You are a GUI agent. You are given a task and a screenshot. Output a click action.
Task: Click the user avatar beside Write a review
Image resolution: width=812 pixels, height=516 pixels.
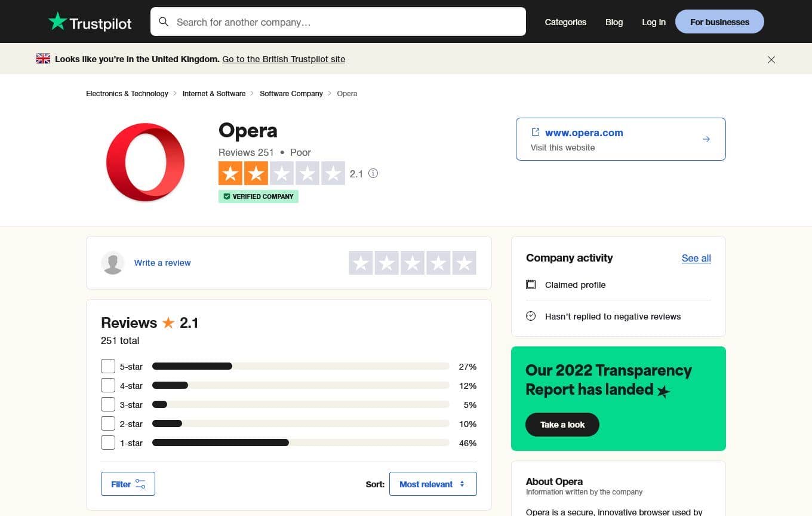point(113,263)
